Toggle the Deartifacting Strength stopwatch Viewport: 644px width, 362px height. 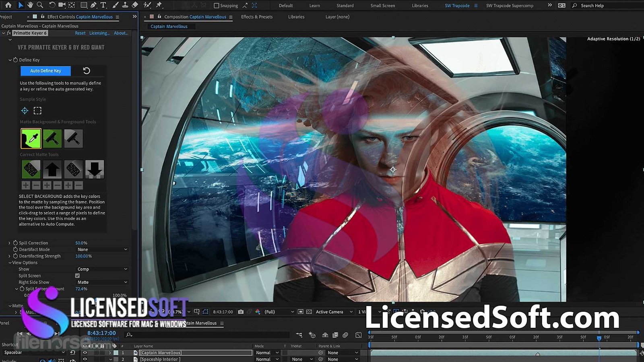coord(15,256)
